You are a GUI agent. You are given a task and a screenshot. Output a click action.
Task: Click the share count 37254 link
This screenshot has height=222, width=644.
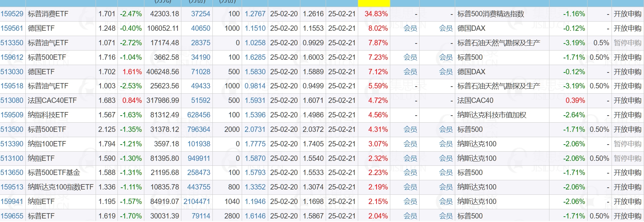[x=200, y=14]
